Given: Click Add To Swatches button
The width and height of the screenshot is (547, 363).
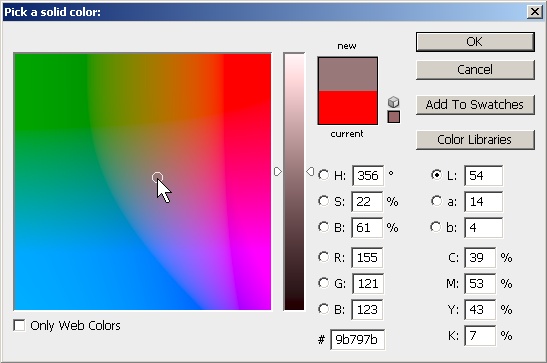Looking at the screenshot, I should (x=475, y=105).
